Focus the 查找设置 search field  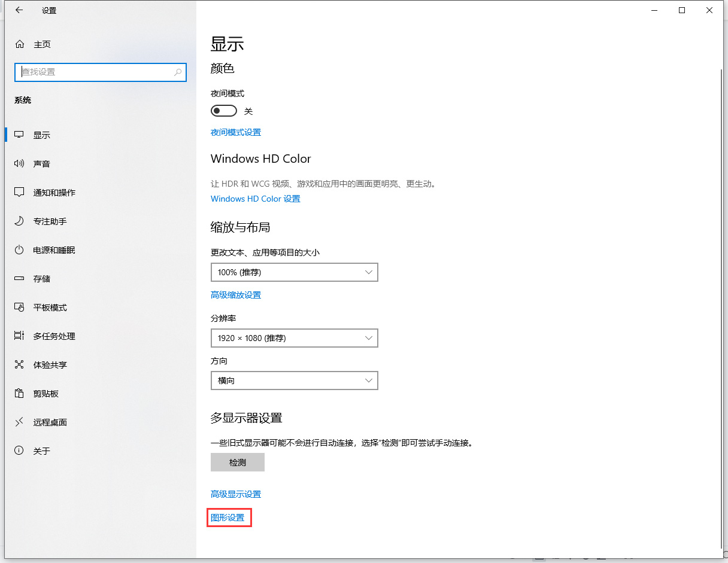(x=101, y=72)
